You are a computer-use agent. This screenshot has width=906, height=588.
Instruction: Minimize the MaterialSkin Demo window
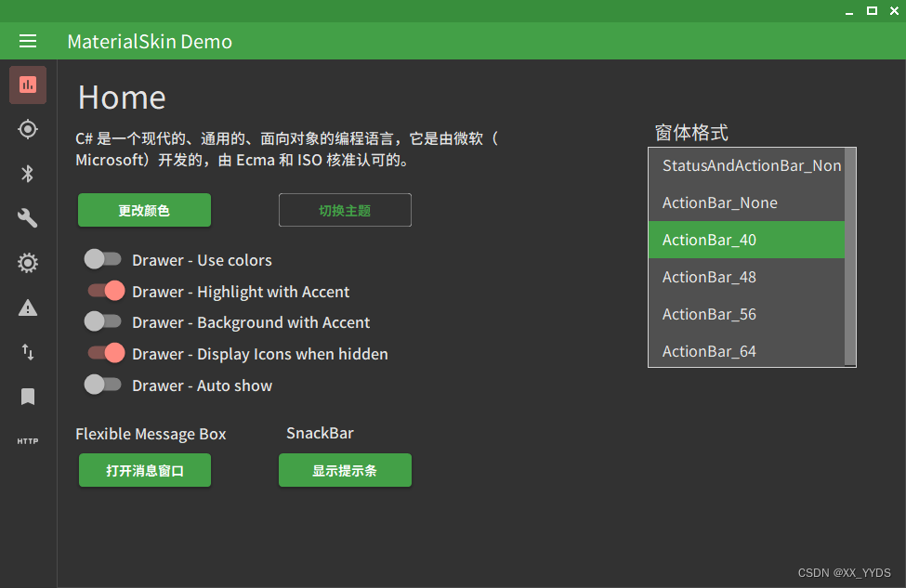848,11
